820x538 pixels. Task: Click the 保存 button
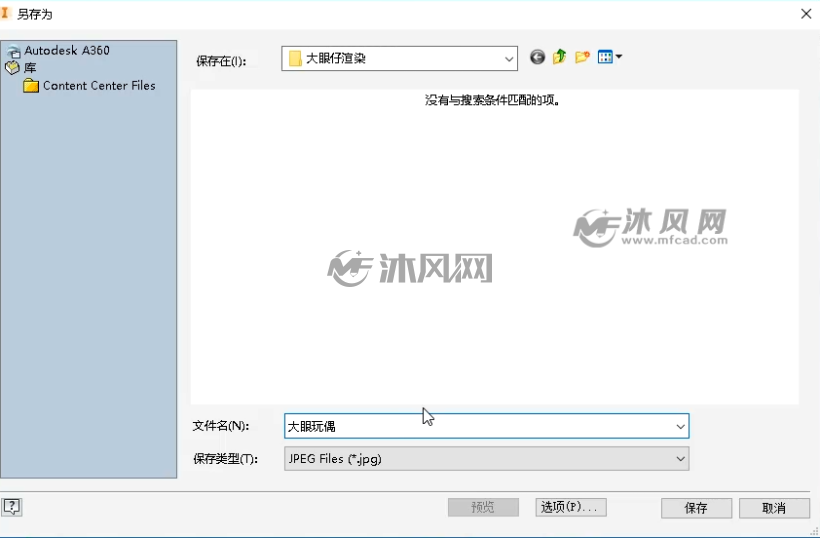(696, 508)
